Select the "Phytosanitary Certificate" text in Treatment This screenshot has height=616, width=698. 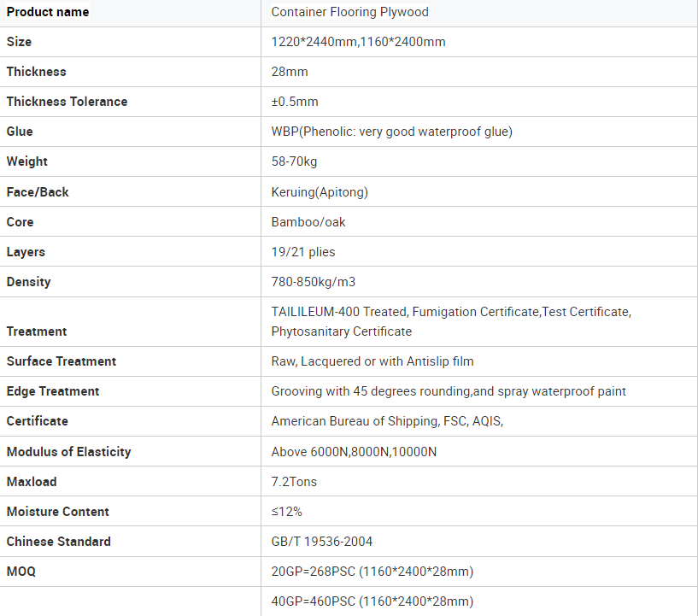coord(341,331)
